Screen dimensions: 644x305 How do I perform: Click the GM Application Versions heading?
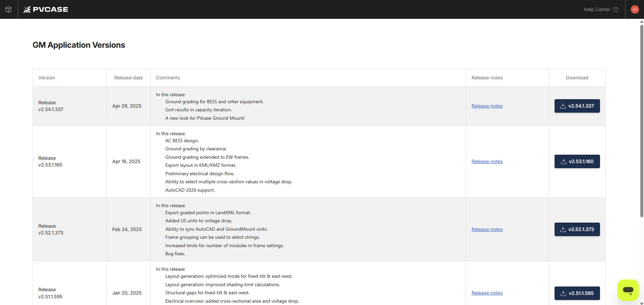pos(79,45)
